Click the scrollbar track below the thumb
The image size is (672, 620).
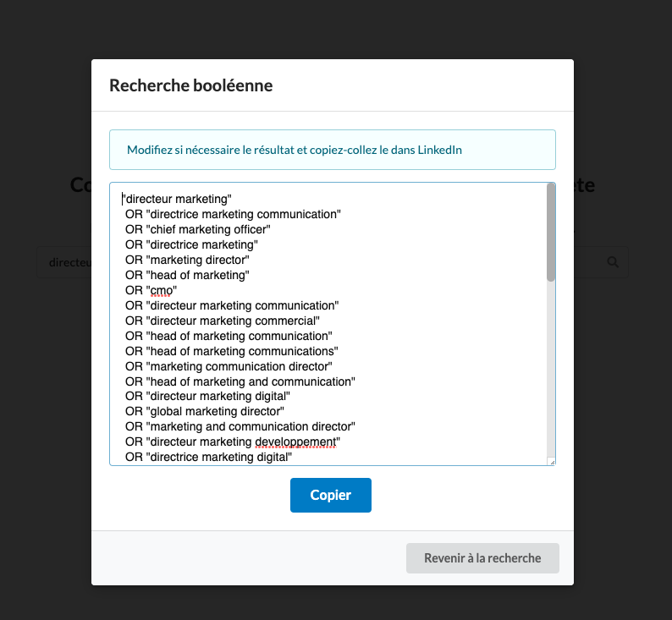point(551,368)
